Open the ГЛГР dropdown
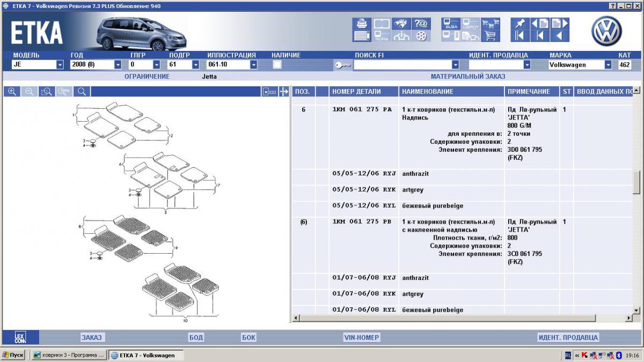 click(157, 65)
